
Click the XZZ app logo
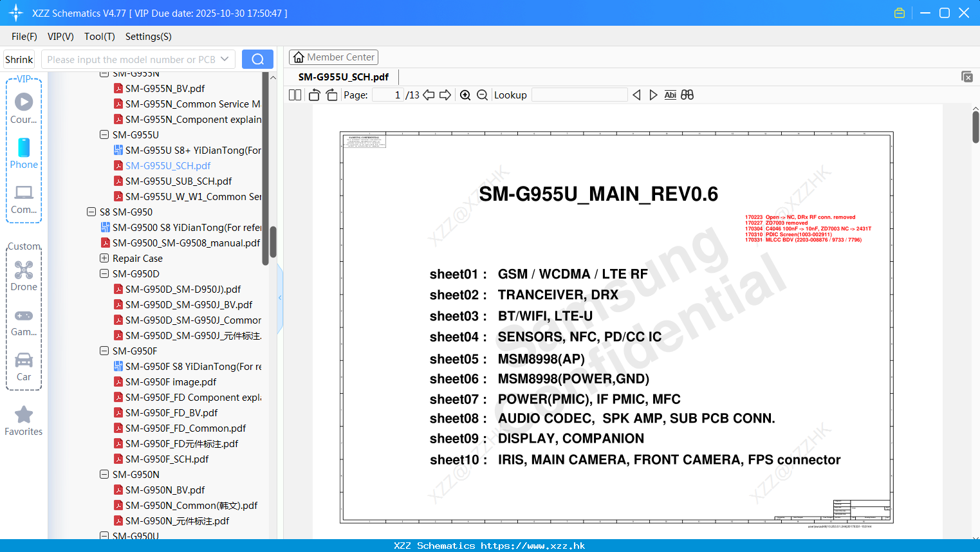[x=16, y=13]
